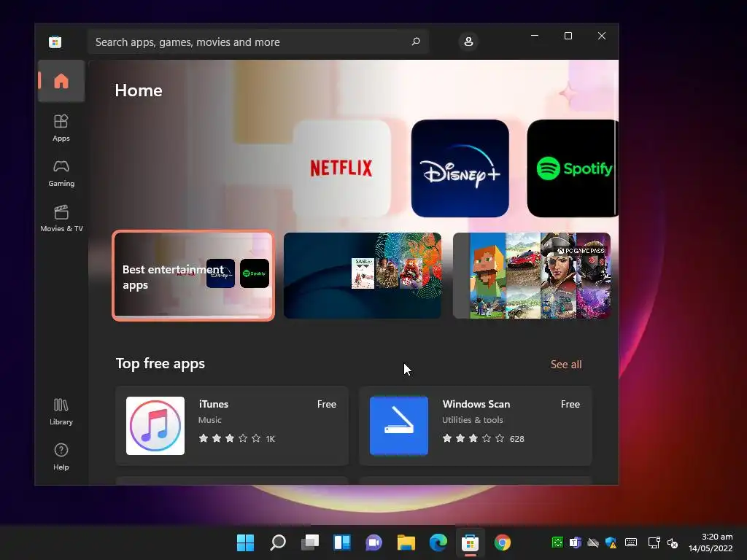The image size is (747, 560).
Task: Open the Netflix featured app tile
Action: tap(341, 168)
